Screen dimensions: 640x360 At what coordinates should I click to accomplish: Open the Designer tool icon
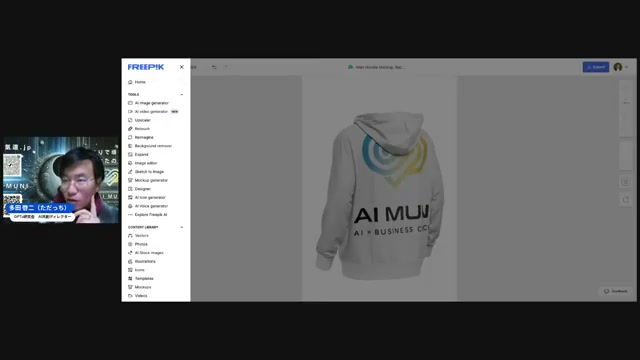130,189
